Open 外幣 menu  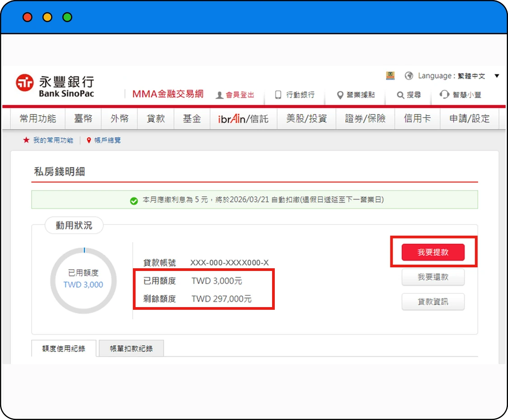pos(120,118)
